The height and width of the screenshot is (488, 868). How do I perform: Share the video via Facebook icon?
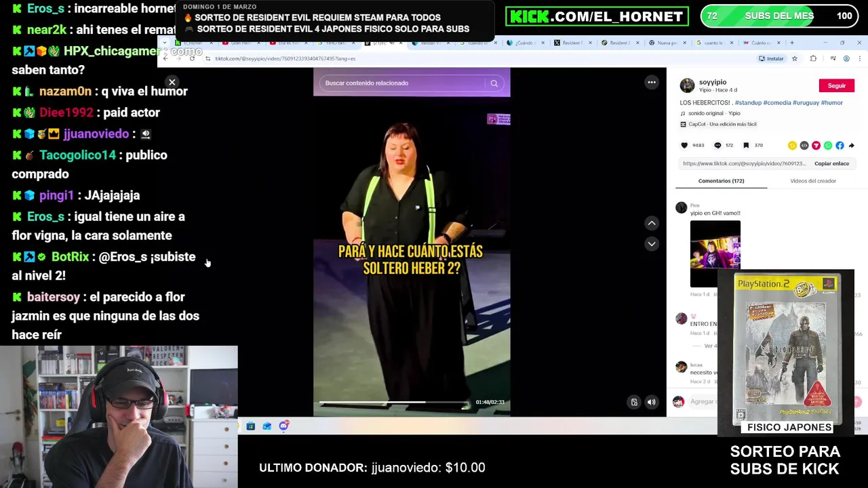coord(840,146)
